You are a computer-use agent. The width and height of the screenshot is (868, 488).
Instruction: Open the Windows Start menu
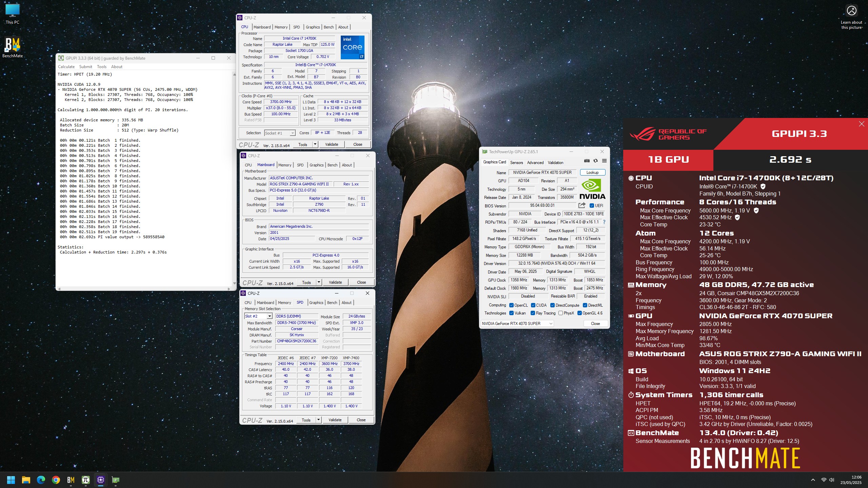(11, 480)
